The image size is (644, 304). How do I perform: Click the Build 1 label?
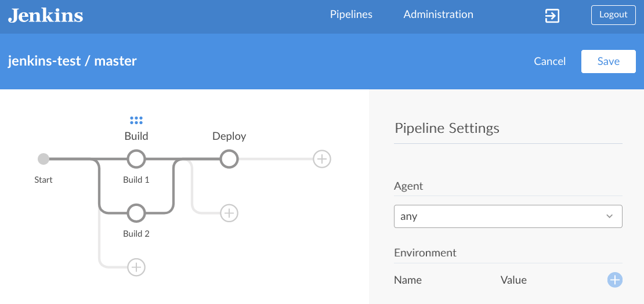pyautogui.click(x=136, y=179)
